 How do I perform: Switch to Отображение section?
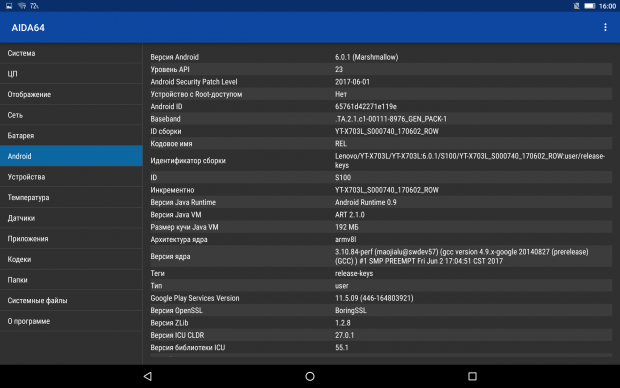point(71,94)
